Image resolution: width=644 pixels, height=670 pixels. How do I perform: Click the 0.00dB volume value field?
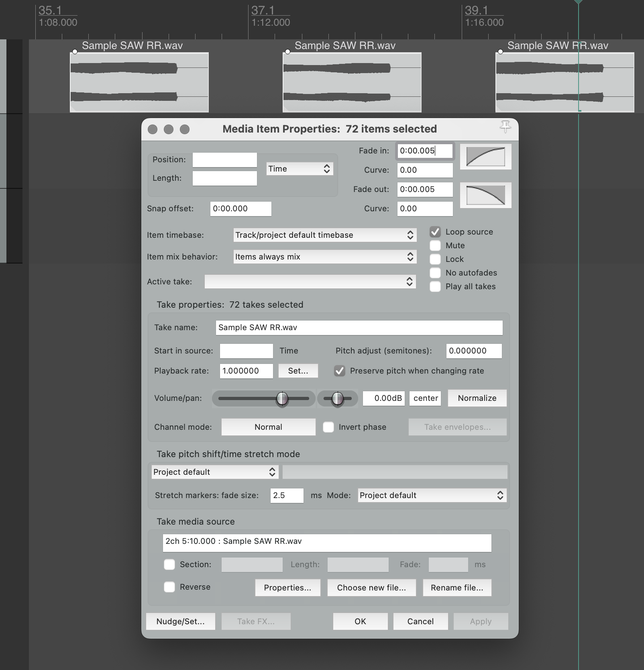pyautogui.click(x=384, y=398)
